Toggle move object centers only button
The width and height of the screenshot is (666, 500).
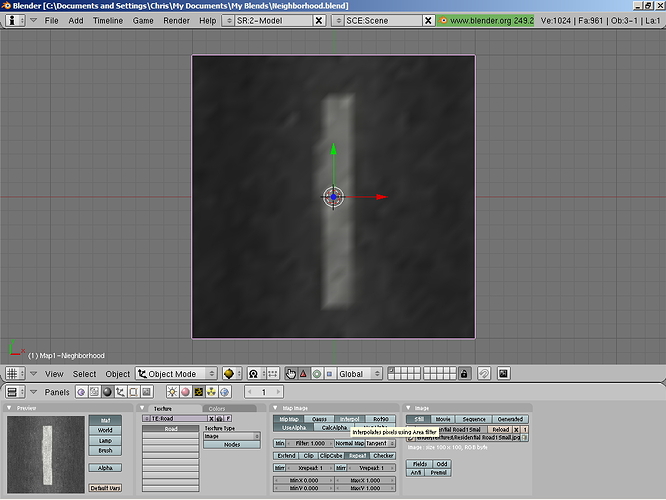(273, 373)
